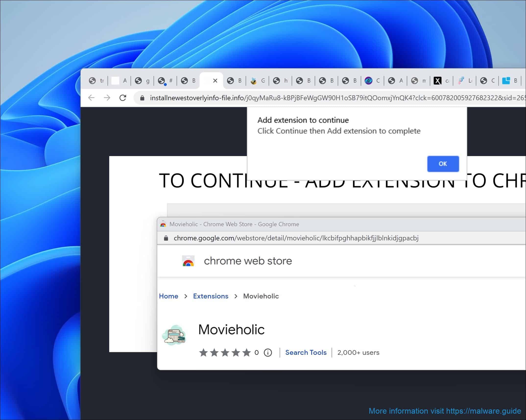
Task: Click the rating info (i) icon
Action: [268, 353]
